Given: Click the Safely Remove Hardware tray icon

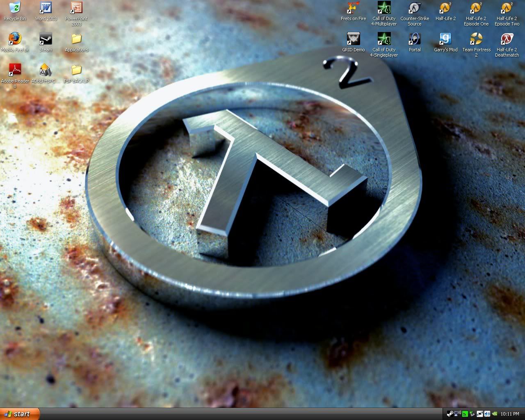Looking at the screenshot, I should point(472,414).
